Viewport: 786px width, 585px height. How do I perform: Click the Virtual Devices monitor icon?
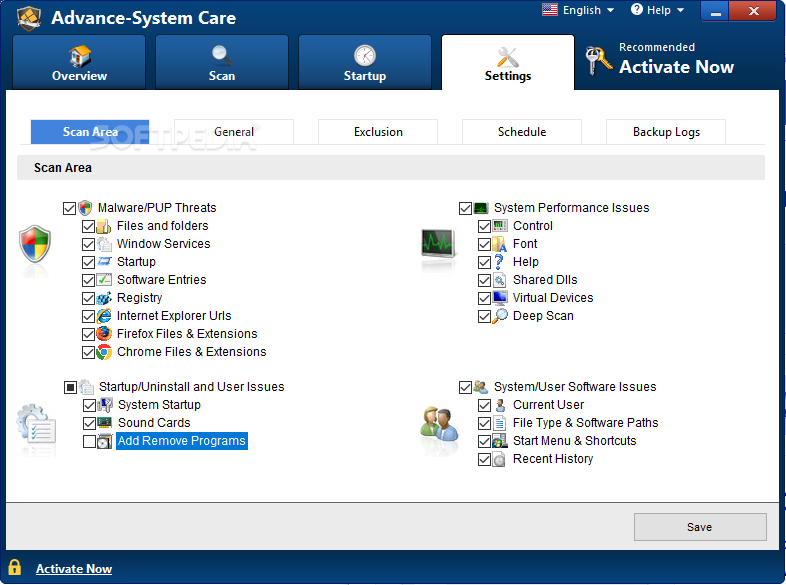click(500, 298)
